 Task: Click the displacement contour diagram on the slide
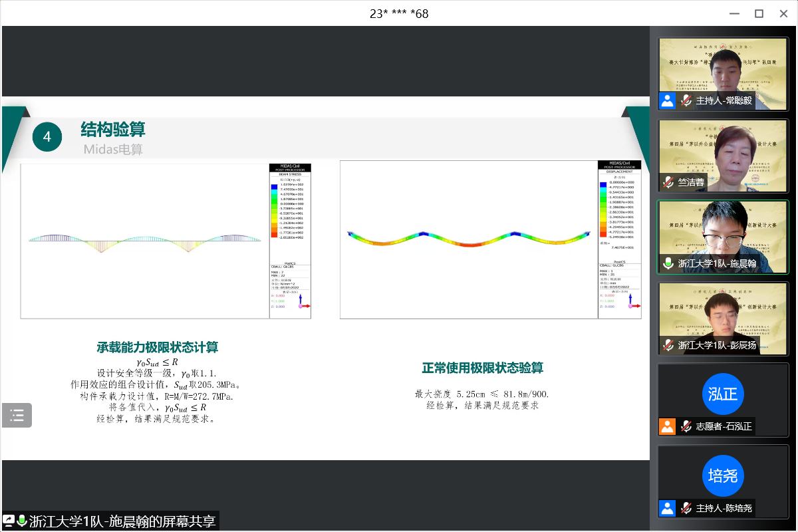(x=469, y=238)
